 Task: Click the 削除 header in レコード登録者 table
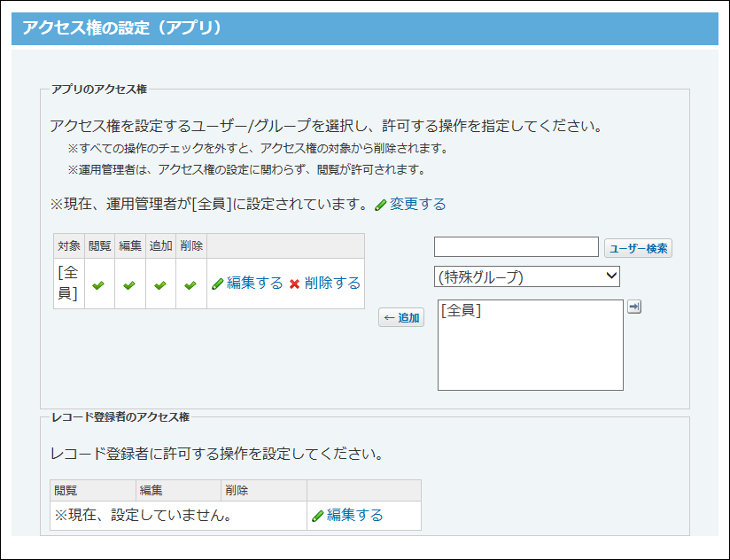point(264,490)
